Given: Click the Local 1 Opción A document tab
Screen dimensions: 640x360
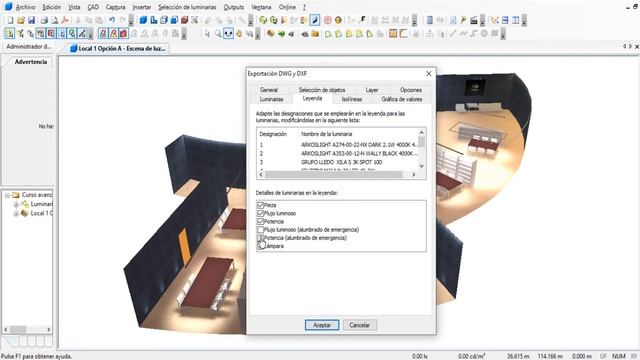Looking at the screenshot, I should [x=118, y=48].
